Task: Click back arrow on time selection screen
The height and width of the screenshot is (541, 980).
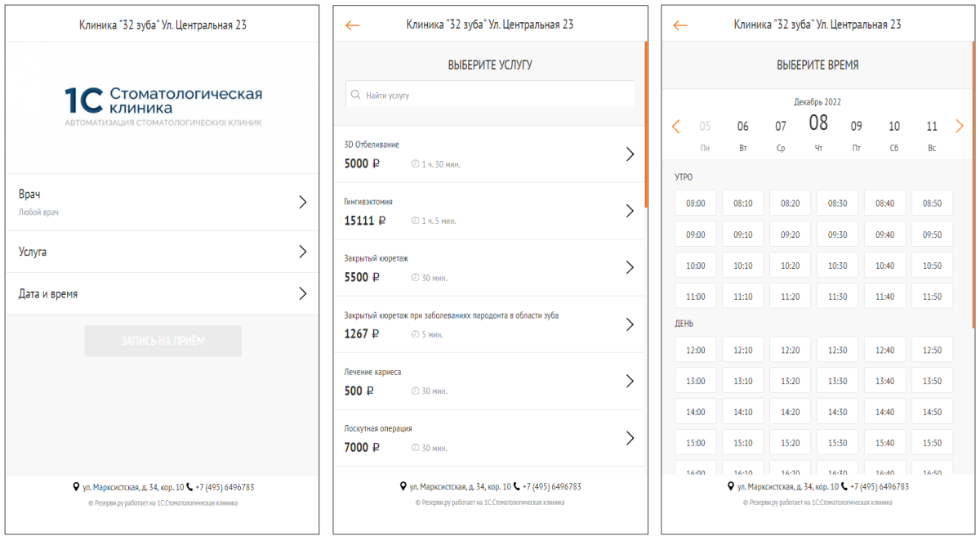Action: coord(679,25)
